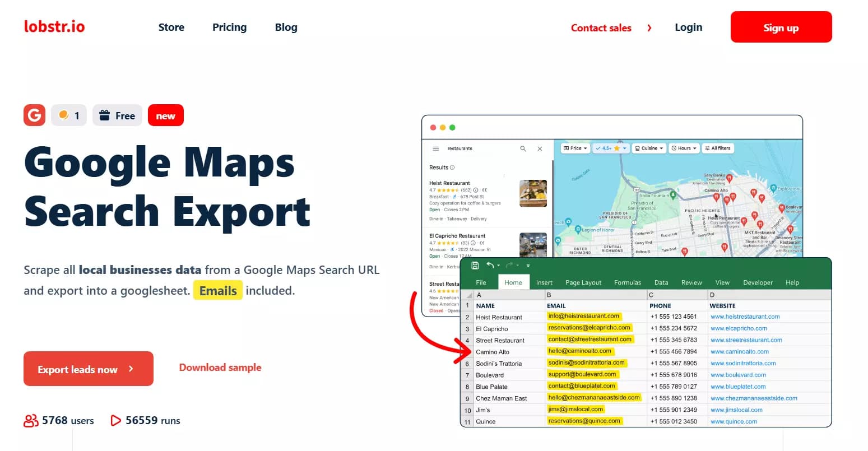Open the Hours filter dropdown
Image resolution: width=868 pixels, height=451 pixels.
(x=684, y=148)
